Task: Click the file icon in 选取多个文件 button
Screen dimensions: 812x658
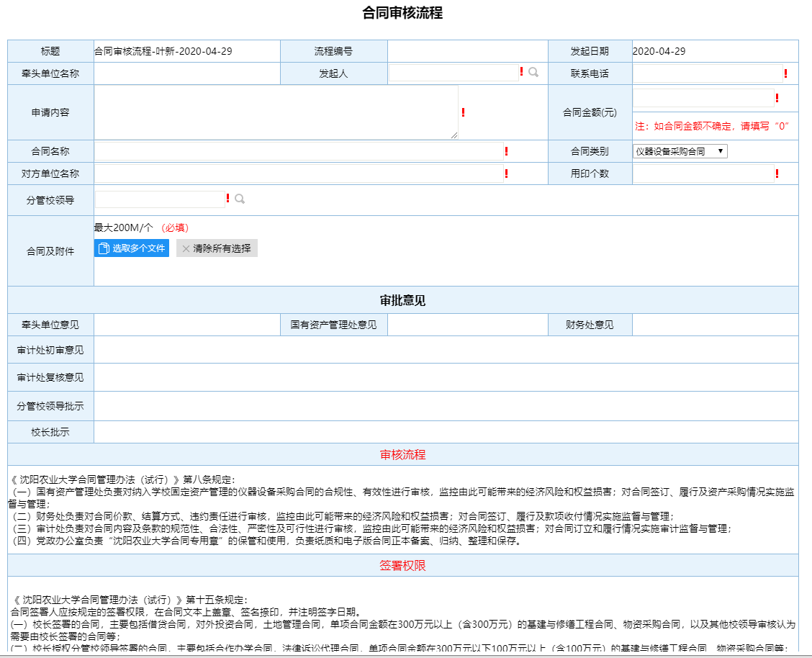Action: pyautogui.click(x=104, y=248)
